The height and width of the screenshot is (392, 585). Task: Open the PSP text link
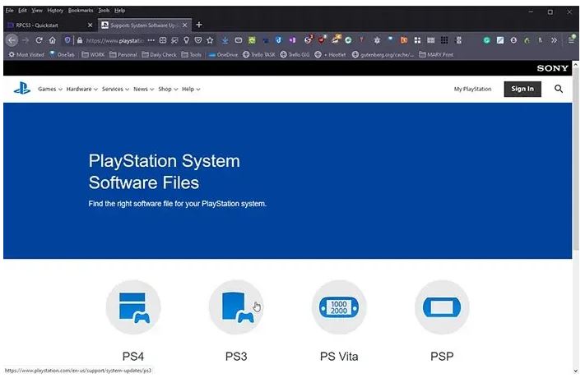[442, 356]
